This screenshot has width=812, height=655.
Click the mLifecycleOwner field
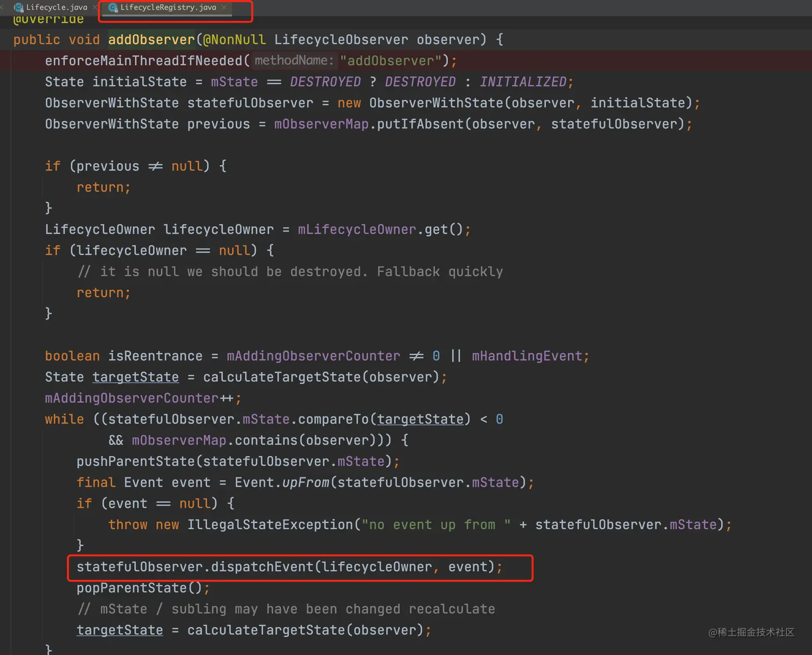coord(357,229)
